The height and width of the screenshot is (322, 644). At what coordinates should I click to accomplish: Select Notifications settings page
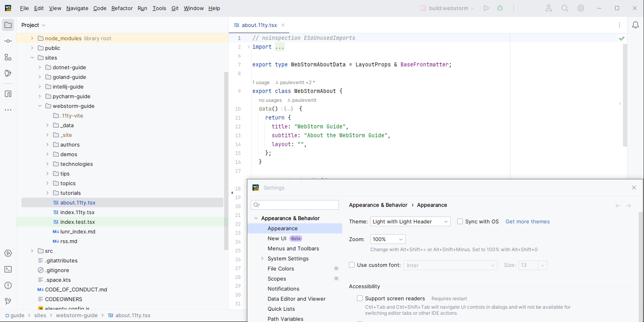pyautogui.click(x=295, y=289)
